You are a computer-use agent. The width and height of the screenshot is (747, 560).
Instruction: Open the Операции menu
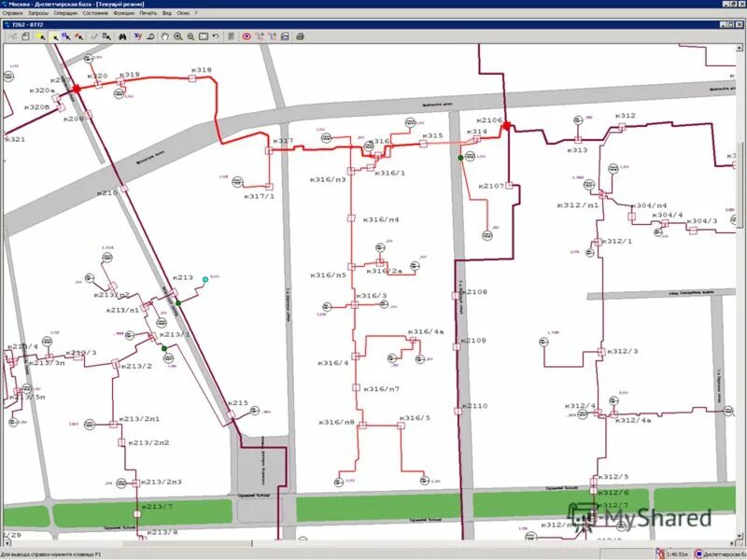[x=65, y=13]
